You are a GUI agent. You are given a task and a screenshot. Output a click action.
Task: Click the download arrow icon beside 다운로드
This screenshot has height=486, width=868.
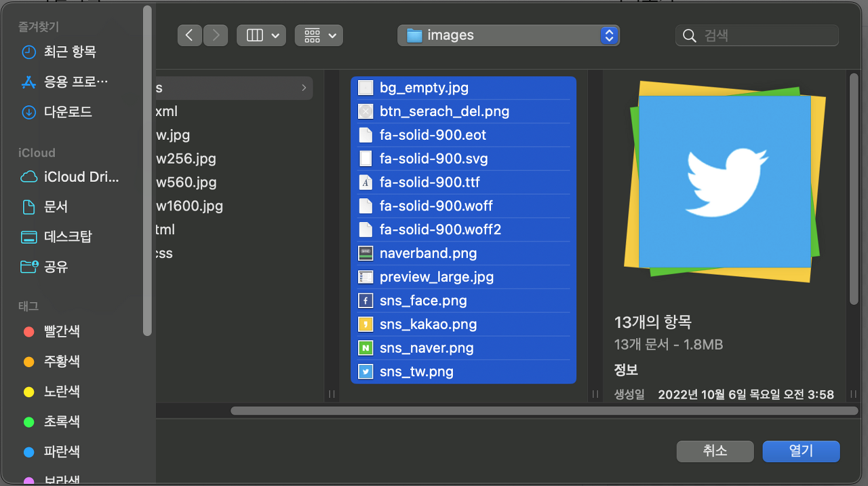click(x=28, y=112)
